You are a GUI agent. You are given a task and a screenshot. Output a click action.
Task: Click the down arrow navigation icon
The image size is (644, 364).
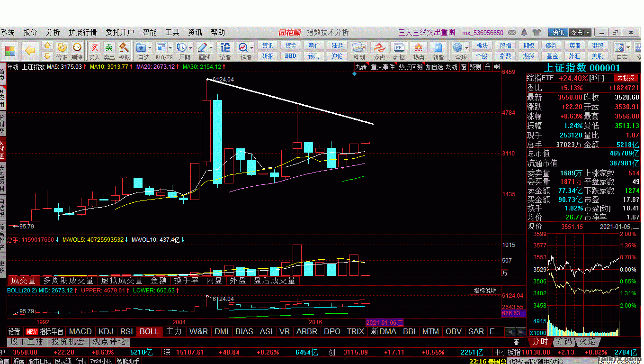pyautogui.click(x=47, y=56)
